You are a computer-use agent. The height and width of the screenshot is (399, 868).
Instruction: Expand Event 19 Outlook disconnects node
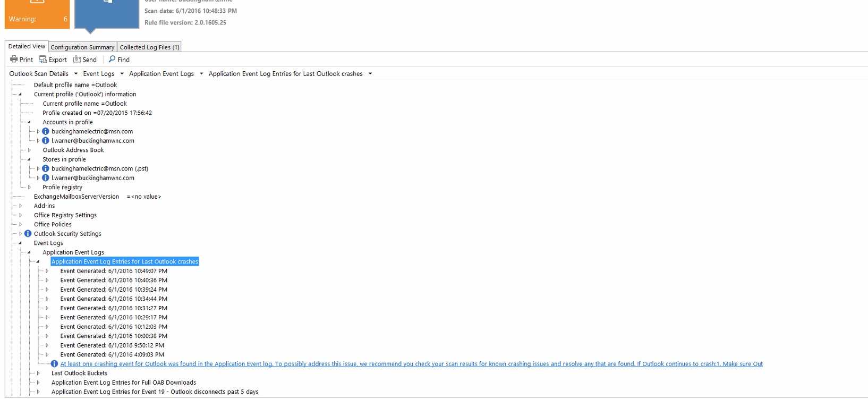(38, 392)
